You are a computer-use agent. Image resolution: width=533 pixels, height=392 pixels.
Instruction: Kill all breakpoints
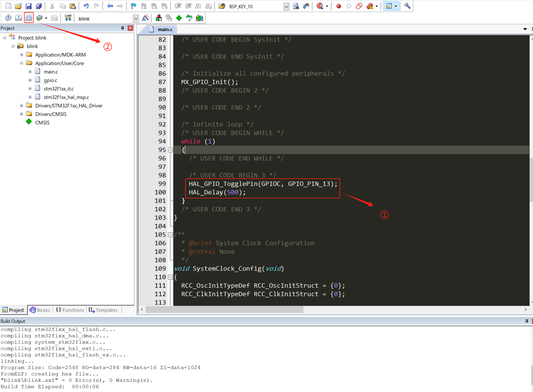(x=370, y=6)
